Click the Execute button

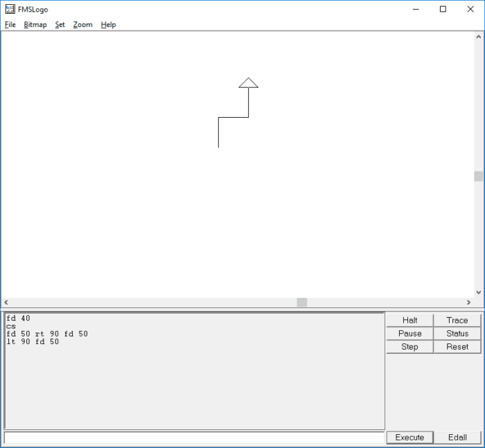click(409, 438)
